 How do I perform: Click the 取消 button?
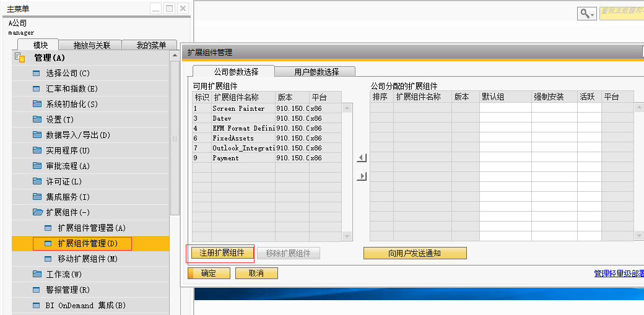(x=256, y=274)
